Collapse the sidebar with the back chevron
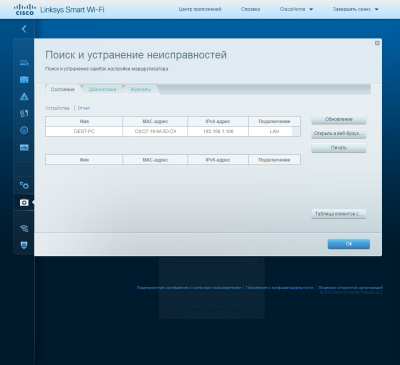 click(24, 29)
